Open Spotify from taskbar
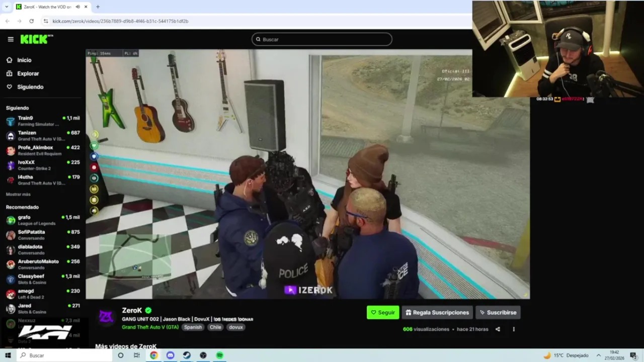This screenshot has width=644, height=362. (x=220, y=355)
